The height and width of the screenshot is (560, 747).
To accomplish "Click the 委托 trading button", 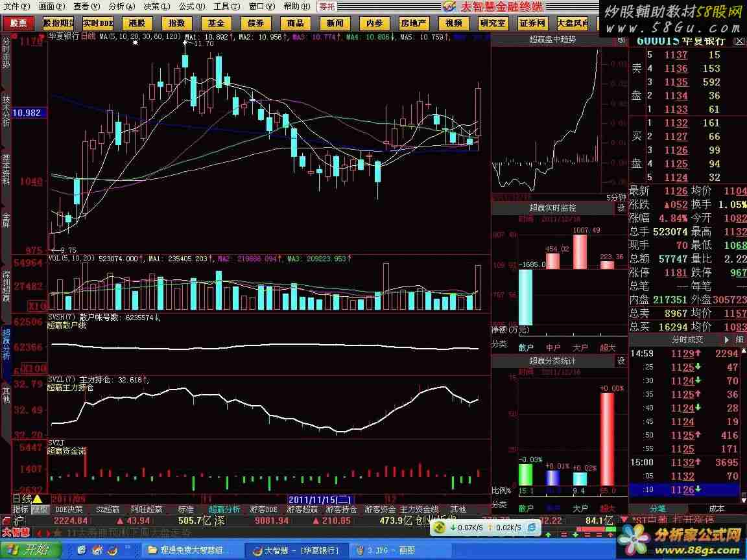I will (x=327, y=6).
